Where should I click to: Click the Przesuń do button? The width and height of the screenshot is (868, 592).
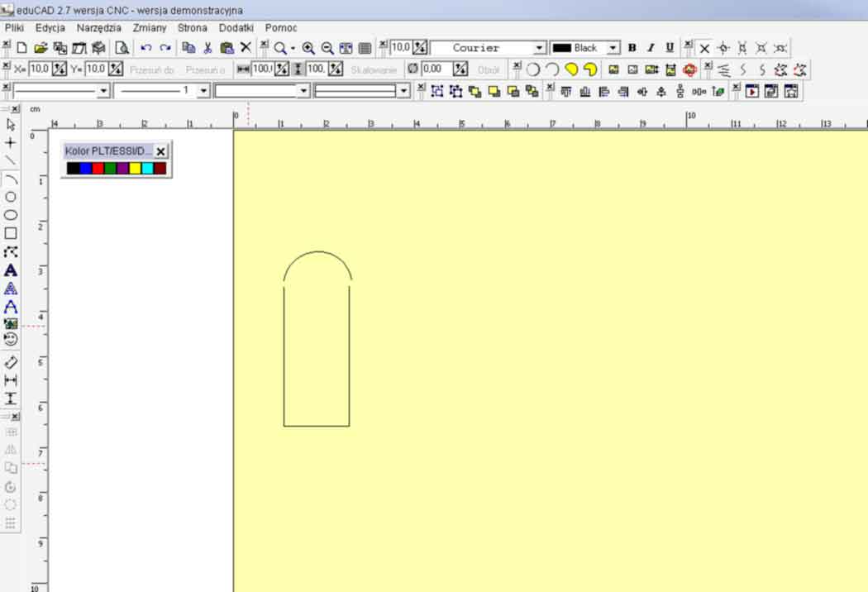tap(151, 70)
